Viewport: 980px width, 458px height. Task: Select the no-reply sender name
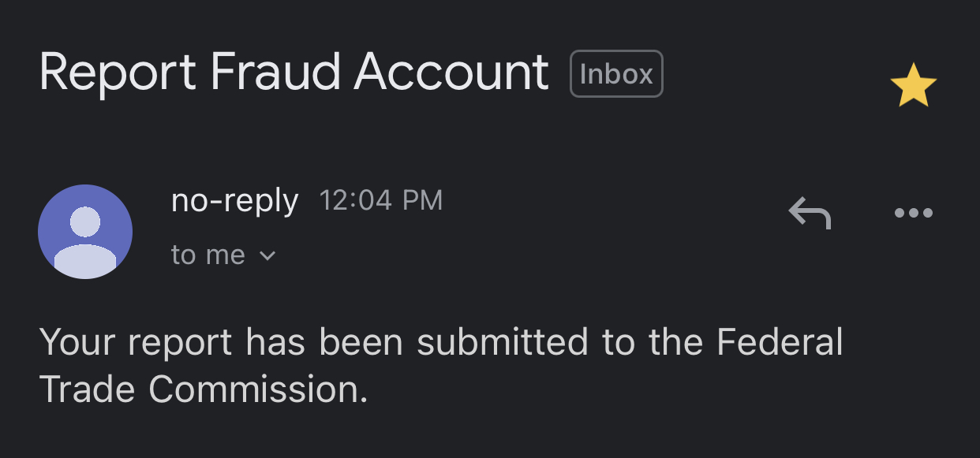click(x=234, y=201)
